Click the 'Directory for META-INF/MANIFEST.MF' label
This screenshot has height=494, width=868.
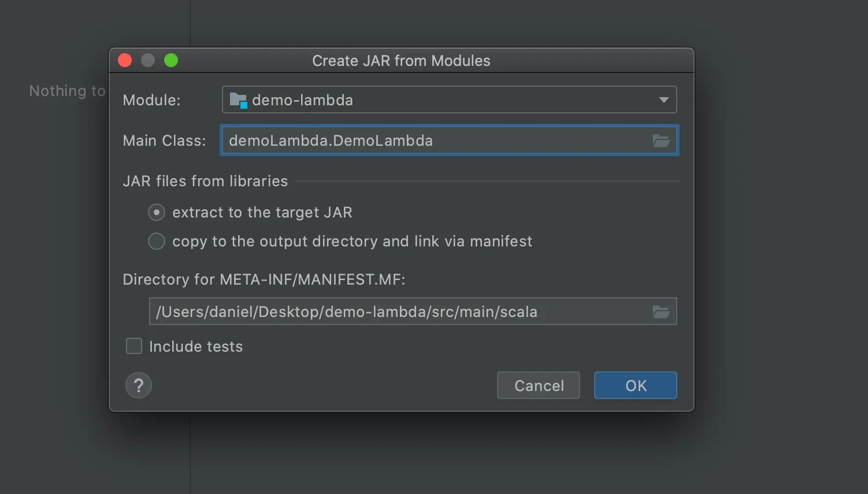pos(264,279)
